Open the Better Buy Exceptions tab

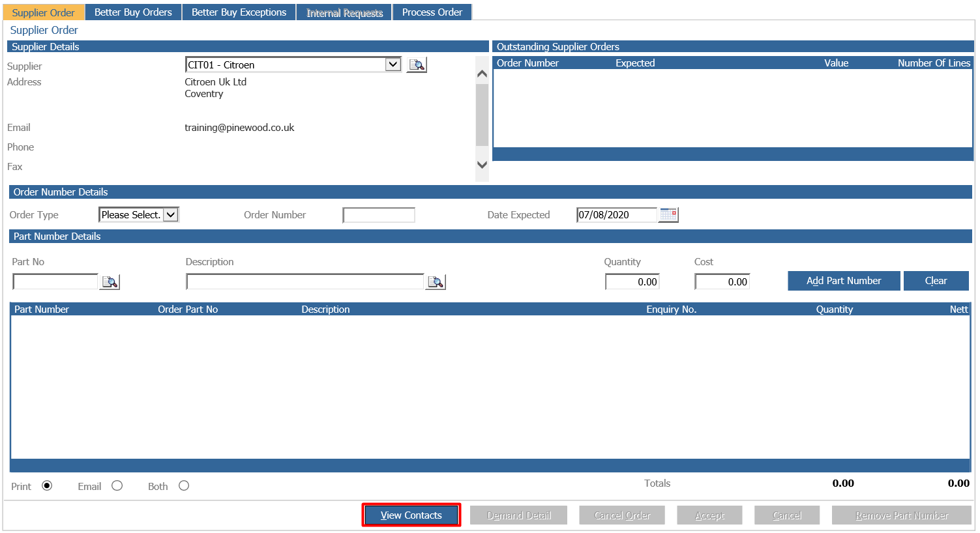click(239, 12)
